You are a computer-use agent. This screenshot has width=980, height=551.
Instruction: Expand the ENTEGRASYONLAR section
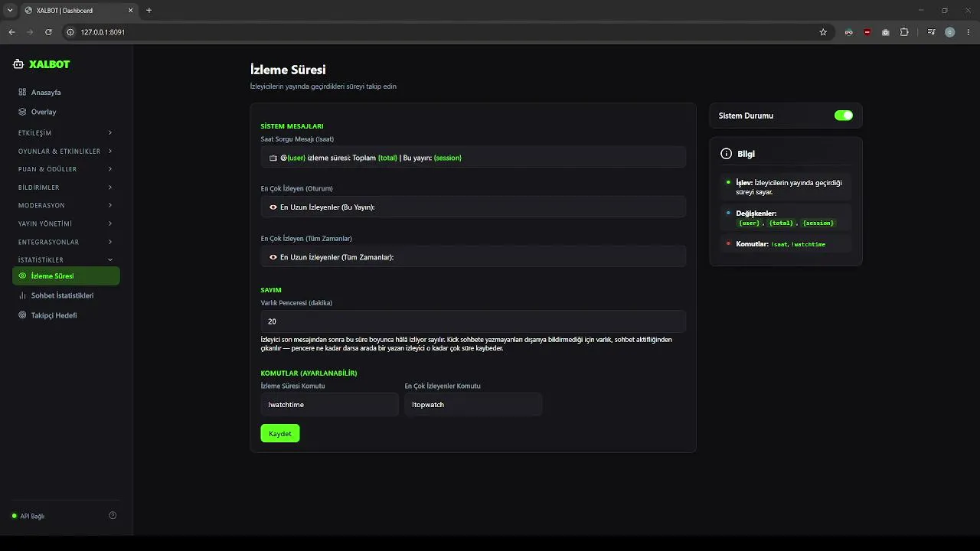67,242
